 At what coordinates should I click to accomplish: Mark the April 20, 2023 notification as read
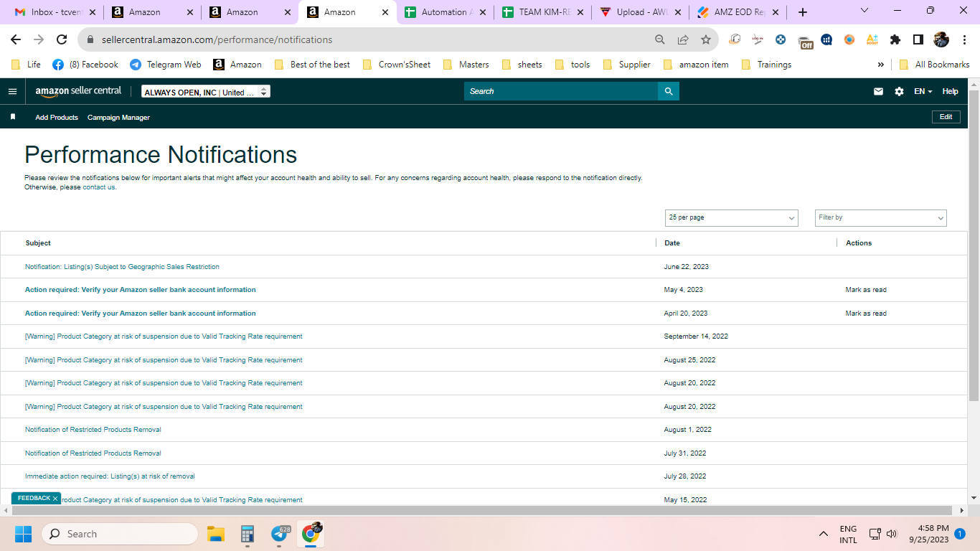pyautogui.click(x=866, y=314)
